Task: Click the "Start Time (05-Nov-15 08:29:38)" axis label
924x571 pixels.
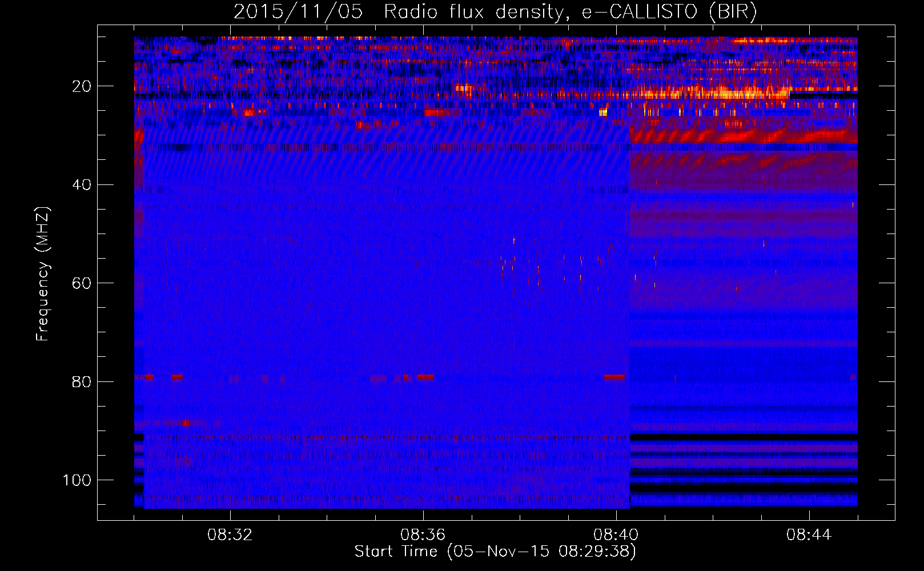Action: pyautogui.click(x=495, y=552)
